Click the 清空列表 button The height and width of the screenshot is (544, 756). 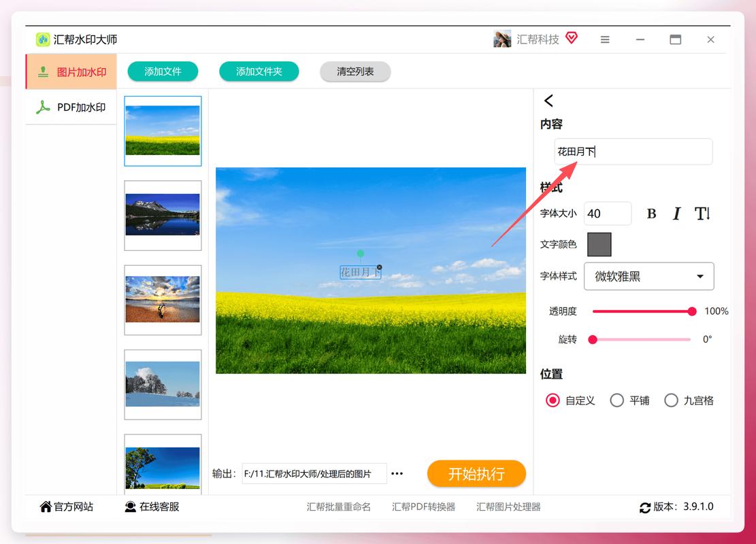coord(355,71)
